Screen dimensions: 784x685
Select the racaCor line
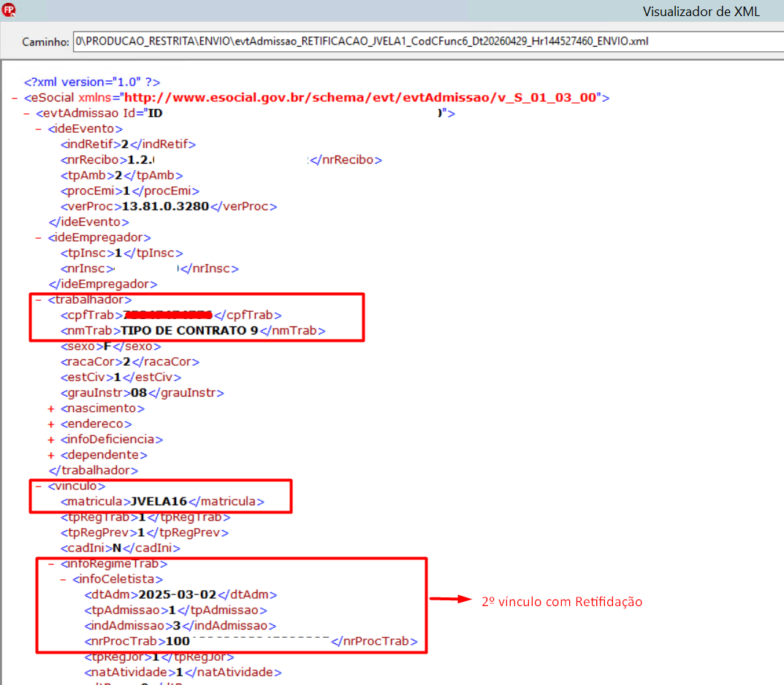(x=130, y=361)
